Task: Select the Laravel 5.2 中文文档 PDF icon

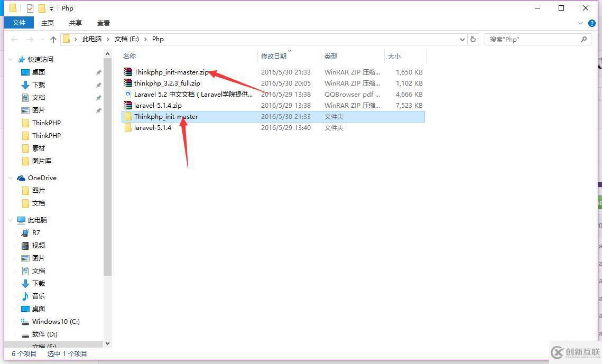Action: tap(128, 94)
